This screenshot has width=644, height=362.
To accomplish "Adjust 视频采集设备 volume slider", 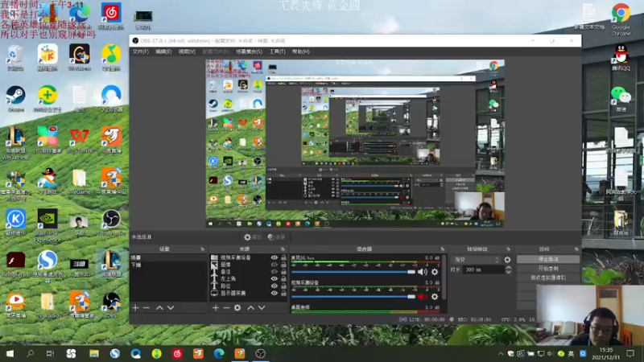I will pyautogui.click(x=353, y=296).
